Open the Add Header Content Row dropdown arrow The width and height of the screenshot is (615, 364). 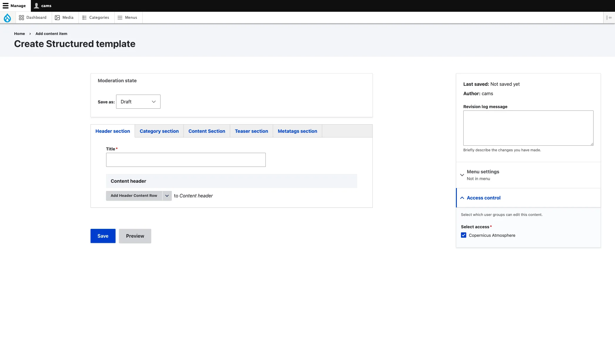[167, 196]
